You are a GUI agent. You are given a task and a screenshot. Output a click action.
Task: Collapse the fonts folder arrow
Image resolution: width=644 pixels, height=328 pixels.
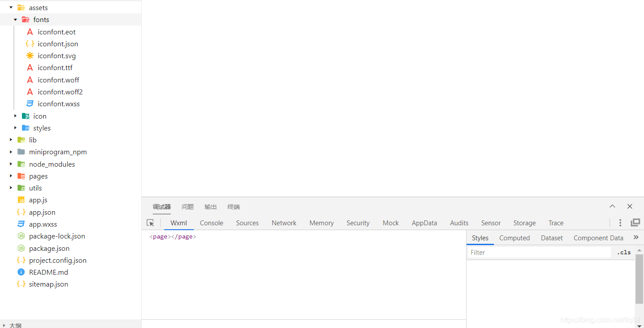click(x=15, y=19)
